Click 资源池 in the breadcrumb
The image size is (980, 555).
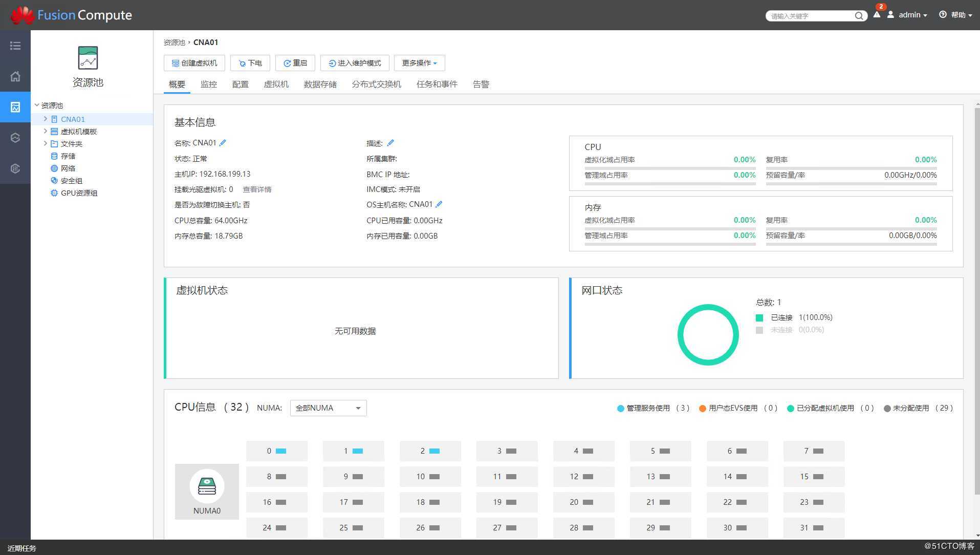coord(175,42)
